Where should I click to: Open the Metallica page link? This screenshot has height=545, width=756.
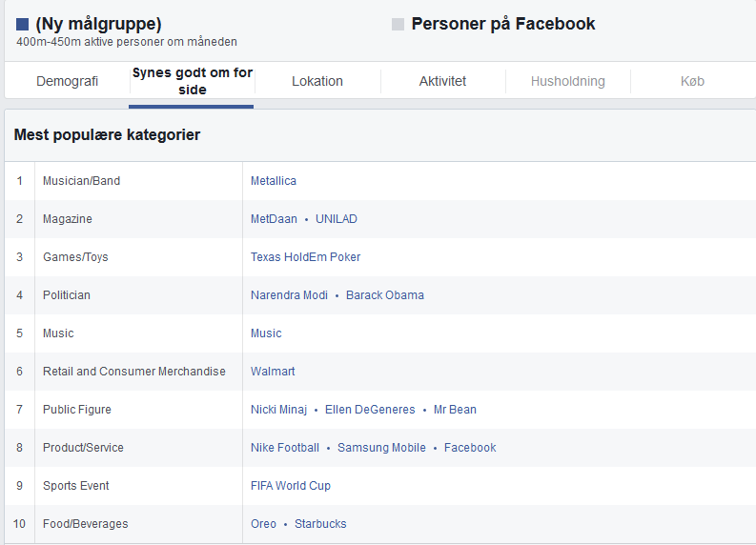274,181
